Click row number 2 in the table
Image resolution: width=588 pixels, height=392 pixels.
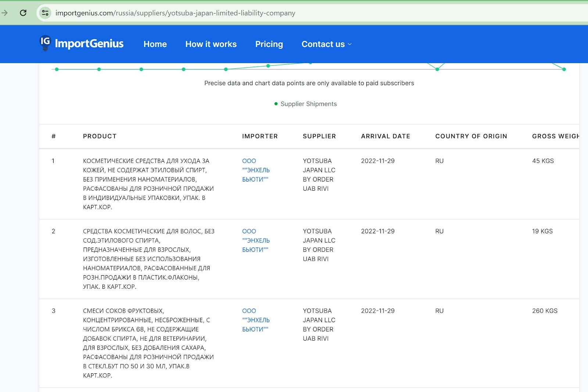[x=53, y=231]
